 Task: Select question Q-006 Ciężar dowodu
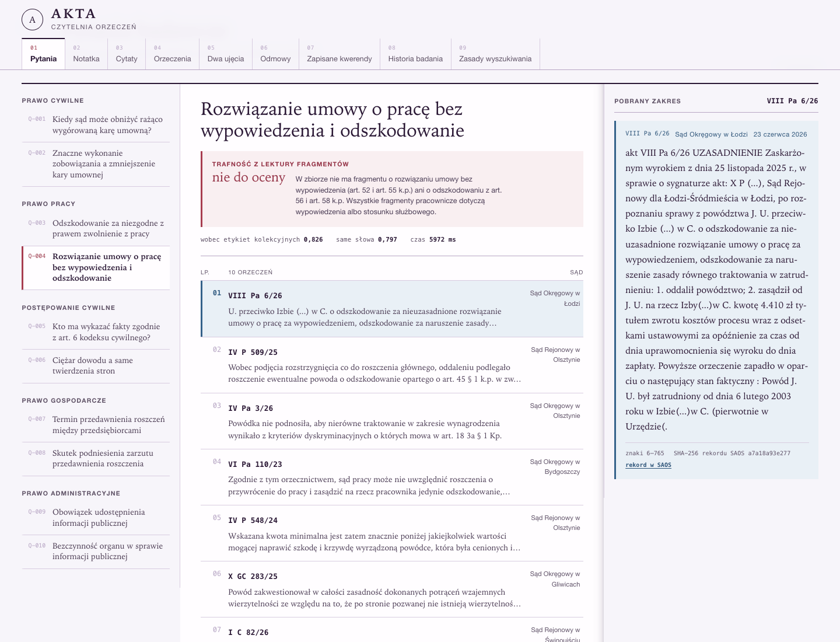(x=96, y=365)
